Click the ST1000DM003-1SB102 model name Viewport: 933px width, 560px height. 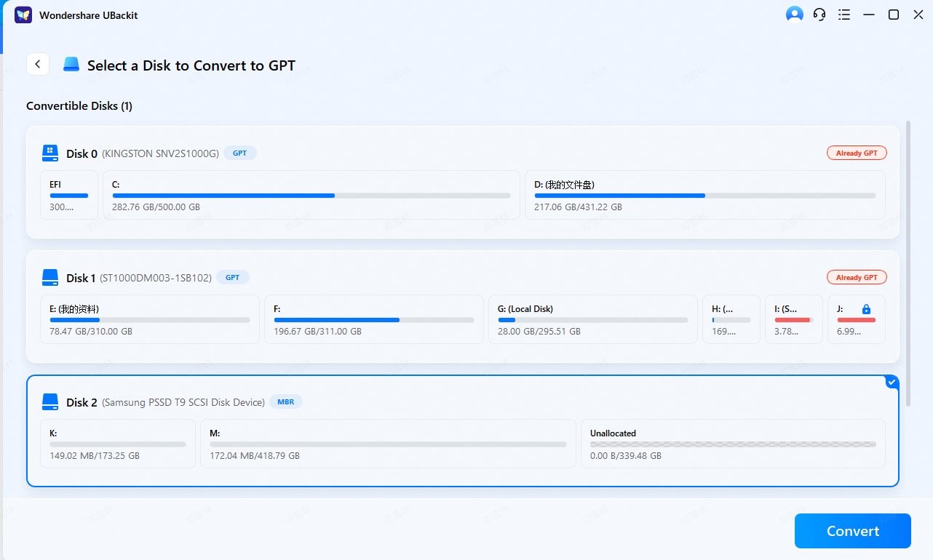point(156,278)
